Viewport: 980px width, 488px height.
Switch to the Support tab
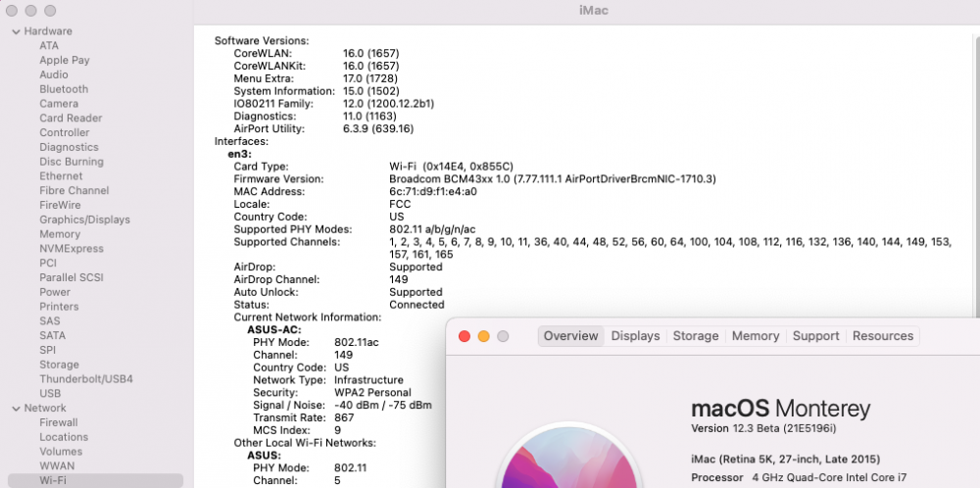[x=815, y=336]
